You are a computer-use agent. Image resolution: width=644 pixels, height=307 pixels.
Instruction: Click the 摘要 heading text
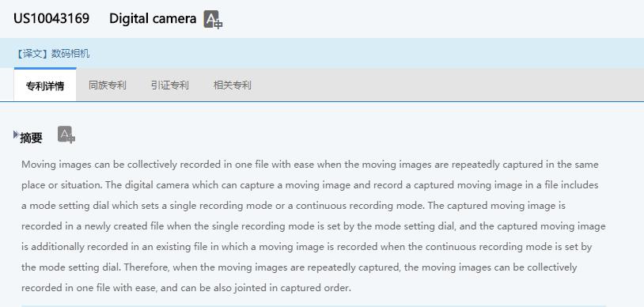(x=31, y=138)
